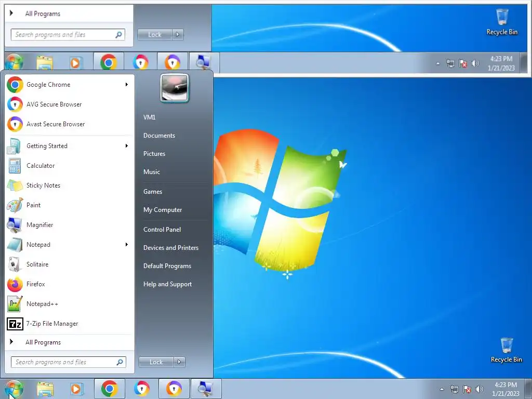532x399 pixels.
Task: Launch Paint from the Start menu
Action: coord(70,205)
